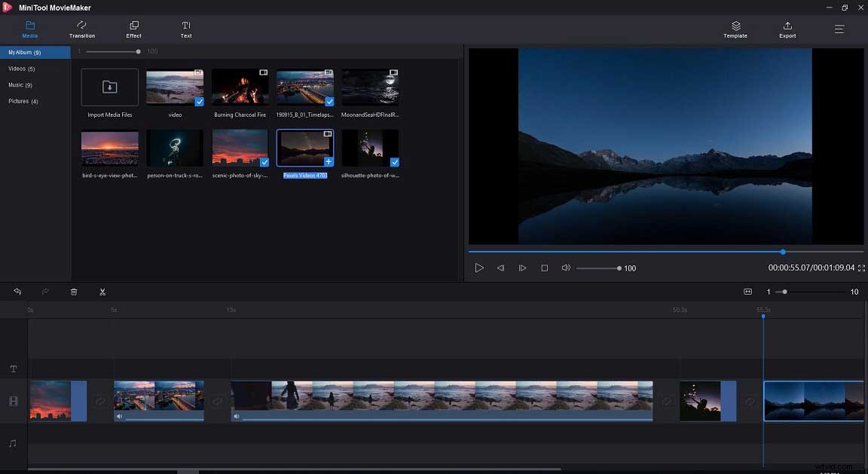Switch to the Transition tab
The height and width of the screenshot is (474, 868).
pyautogui.click(x=81, y=30)
